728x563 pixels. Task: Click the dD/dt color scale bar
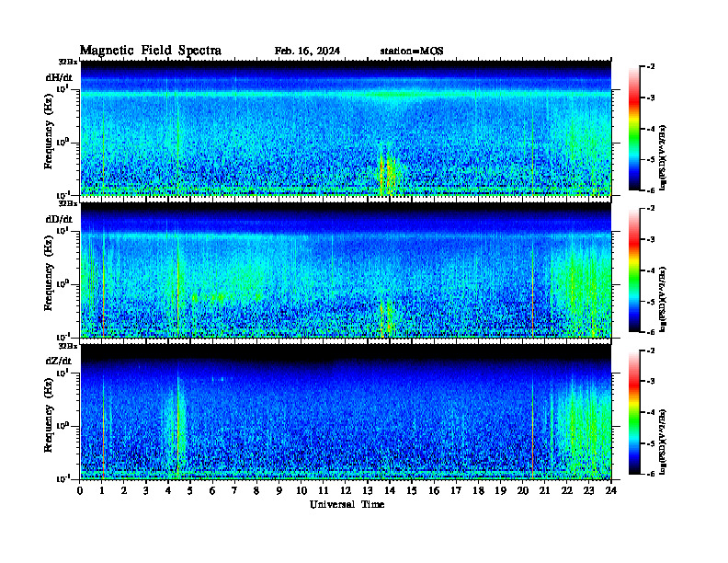tap(634, 270)
